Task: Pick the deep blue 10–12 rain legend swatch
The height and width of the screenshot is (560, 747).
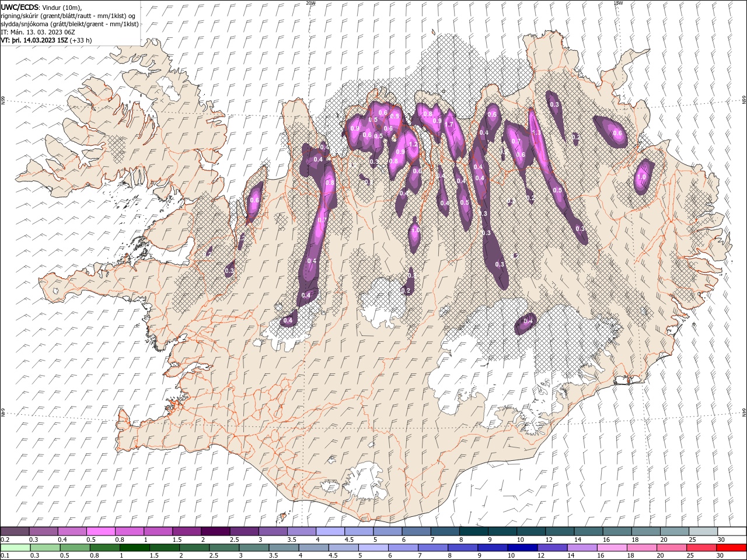Action: tap(522, 548)
